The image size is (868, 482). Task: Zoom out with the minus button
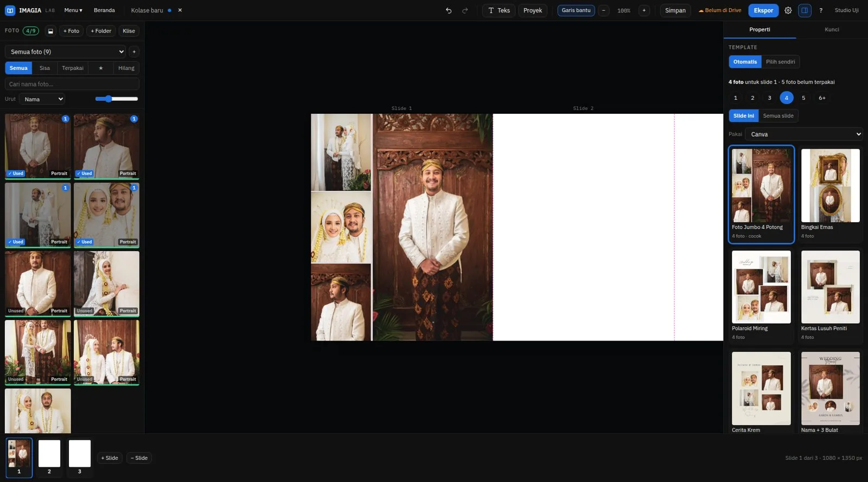click(603, 10)
